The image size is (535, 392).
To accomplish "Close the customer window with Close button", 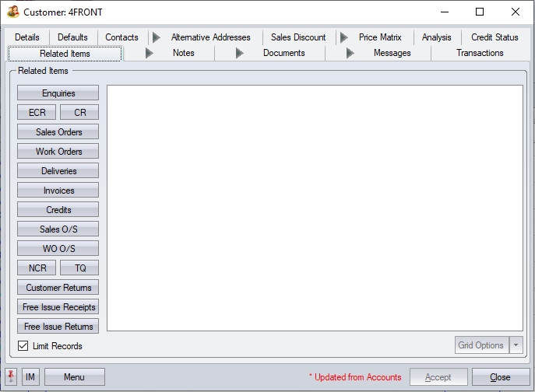I will [500, 377].
